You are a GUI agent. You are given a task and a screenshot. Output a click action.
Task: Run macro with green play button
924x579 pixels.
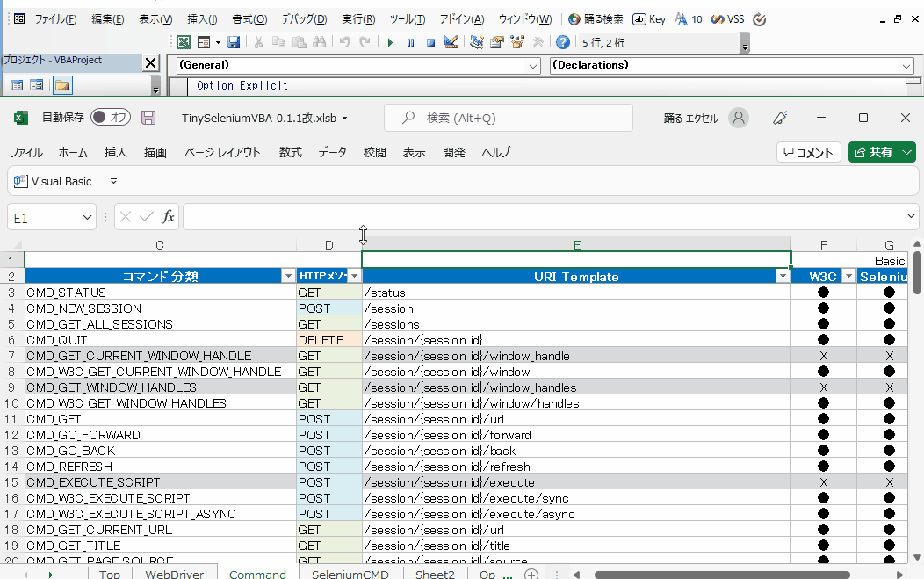[390, 42]
